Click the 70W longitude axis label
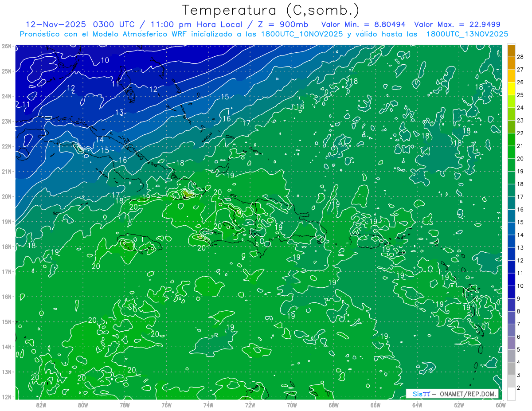This screenshot has width=532, height=411. 292,405
